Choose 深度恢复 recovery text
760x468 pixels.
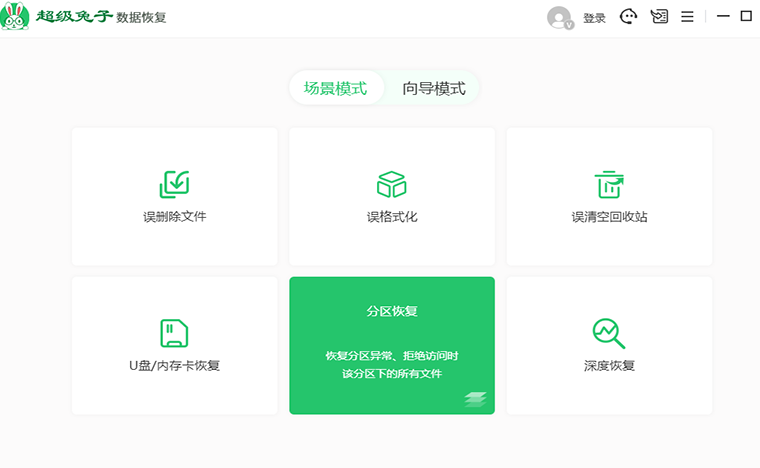[x=609, y=365]
